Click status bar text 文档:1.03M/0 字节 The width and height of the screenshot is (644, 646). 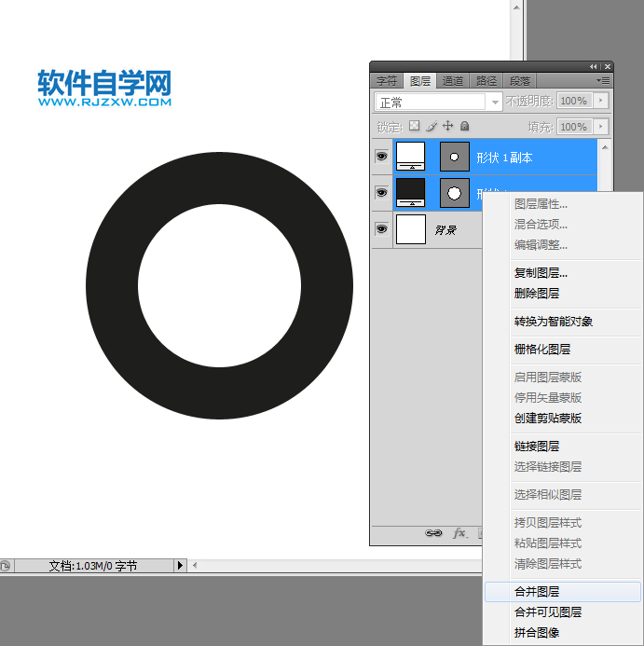pyautogui.click(x=92, y=566)
